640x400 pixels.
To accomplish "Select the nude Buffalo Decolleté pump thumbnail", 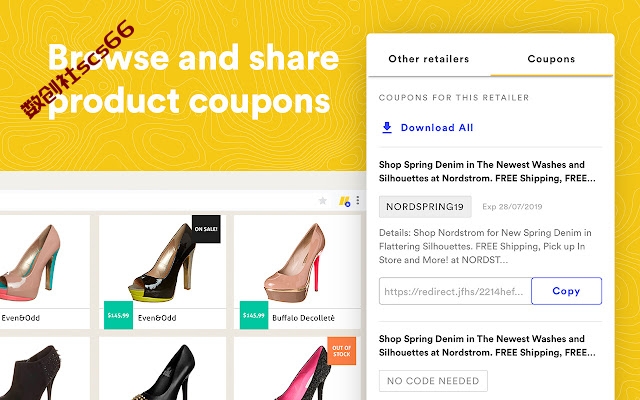I will tap(297, 261).
